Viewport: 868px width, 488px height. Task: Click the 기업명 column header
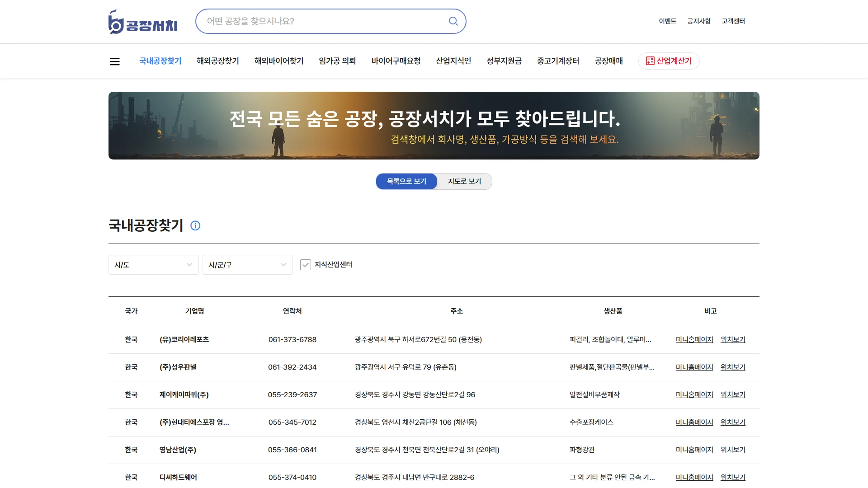click(x=195, y=311)
